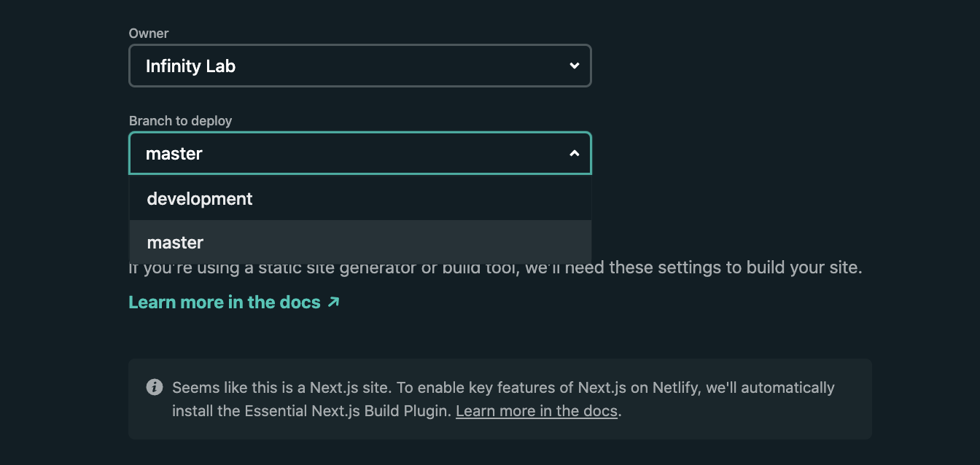
Task: Click "Seems like this is a Next.js site" text
Action: click(x=292, y=388)
